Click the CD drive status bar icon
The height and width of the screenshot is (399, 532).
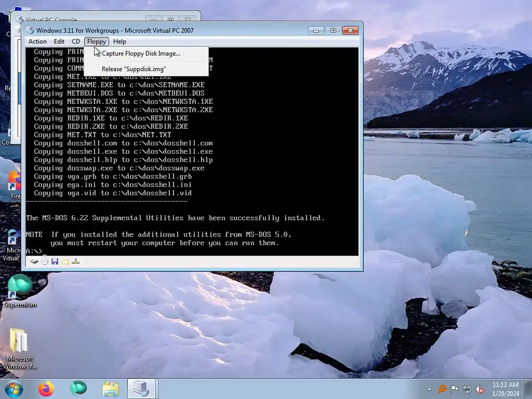pyautogui.click(x=45, y=261)
